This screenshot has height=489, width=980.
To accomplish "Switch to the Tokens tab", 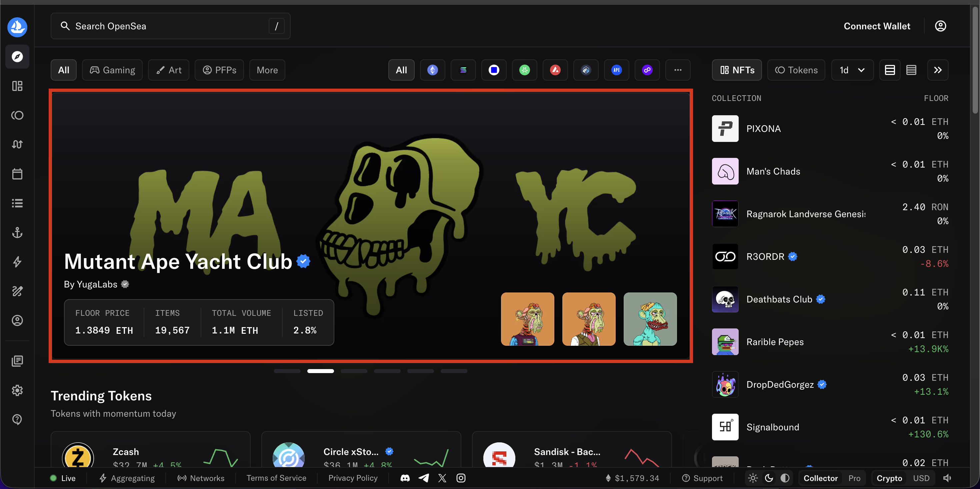I will point(796,70).
